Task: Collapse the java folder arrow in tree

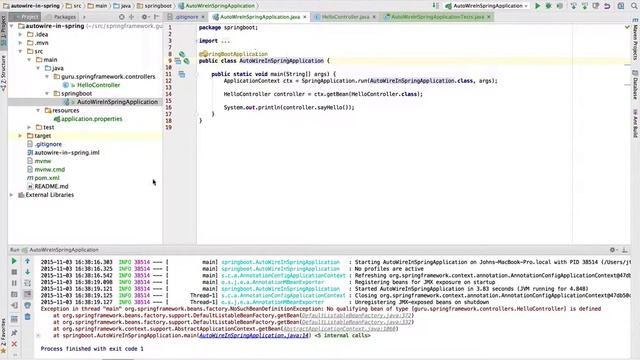Action: 38,68
